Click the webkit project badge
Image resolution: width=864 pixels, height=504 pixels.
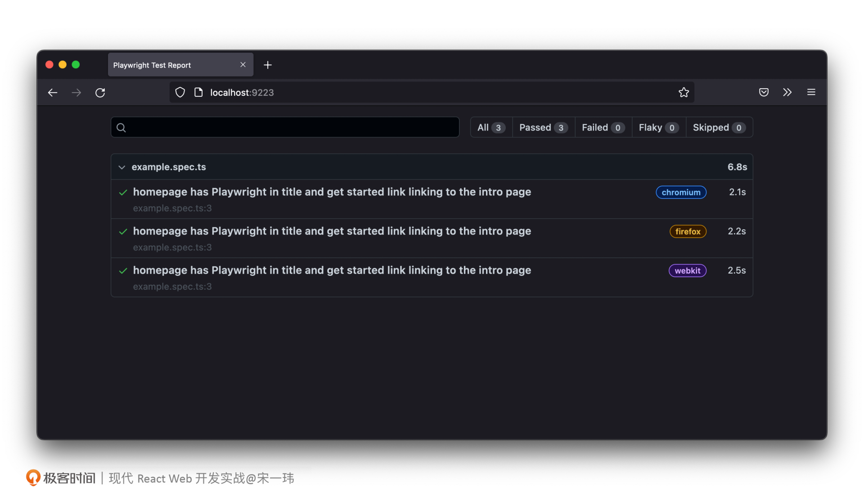point(687,271)
